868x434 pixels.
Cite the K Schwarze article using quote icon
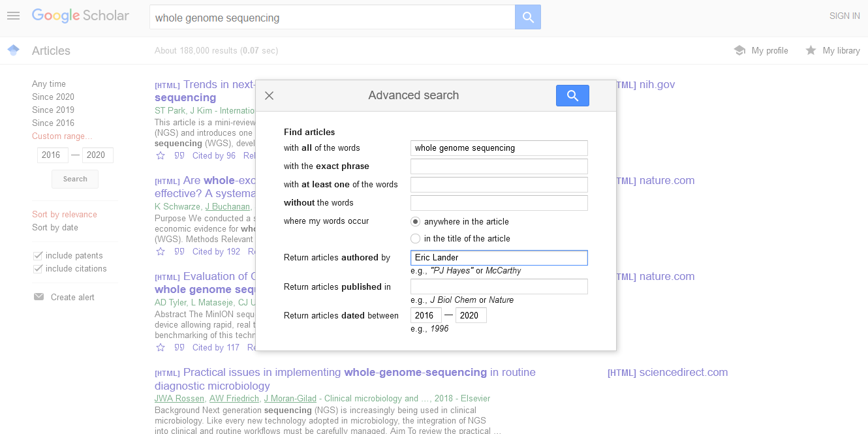click(x=179, y=252)
